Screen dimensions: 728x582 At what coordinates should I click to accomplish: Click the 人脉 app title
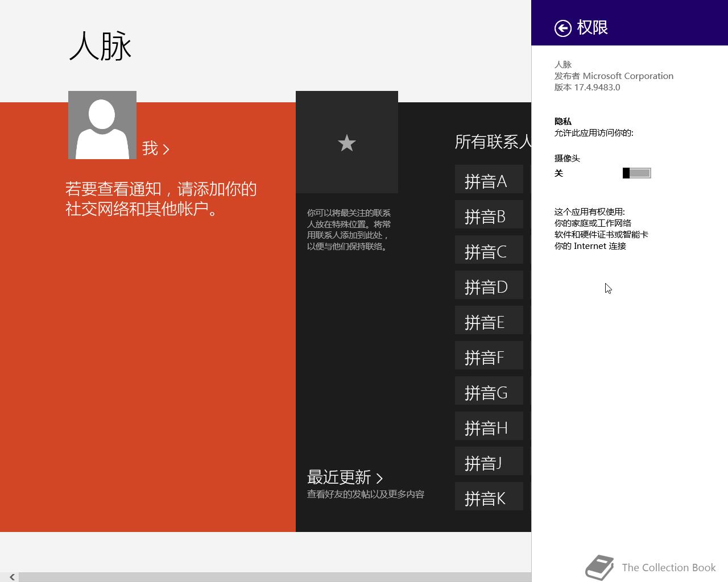[x=101, y=46]
